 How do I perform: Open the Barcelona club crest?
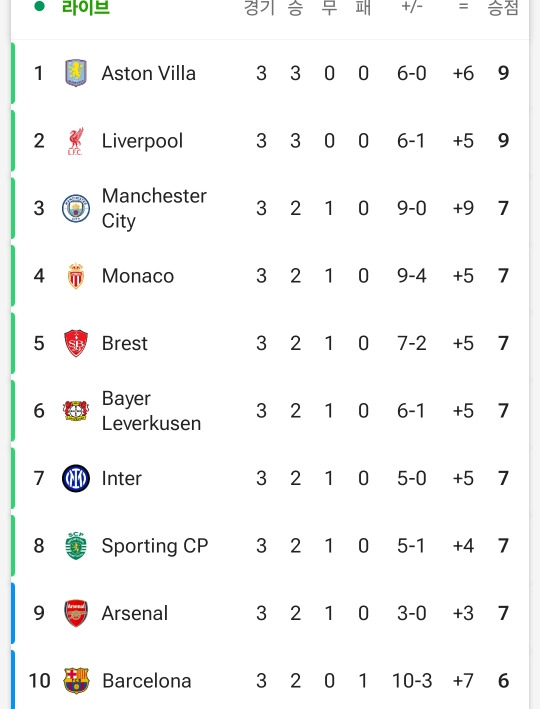tap(76, 681)
